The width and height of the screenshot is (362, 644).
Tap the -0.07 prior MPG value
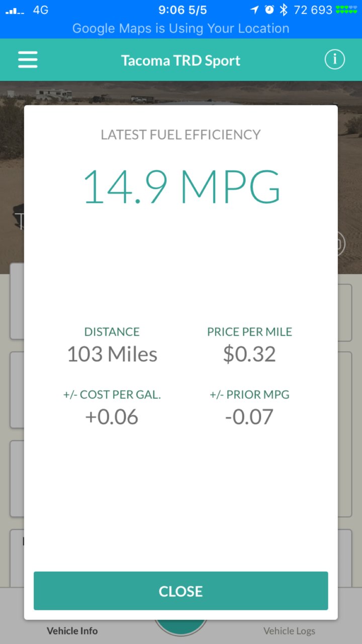click(249, 417)
